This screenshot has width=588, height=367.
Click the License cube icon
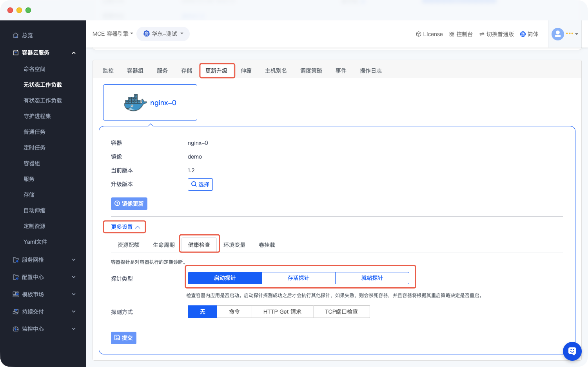point(418,34)
